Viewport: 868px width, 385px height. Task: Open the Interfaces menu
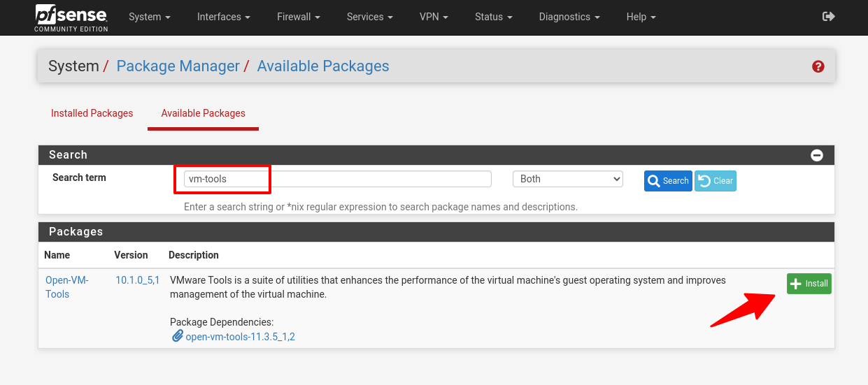pyautogui.click(x=224, y=17)
